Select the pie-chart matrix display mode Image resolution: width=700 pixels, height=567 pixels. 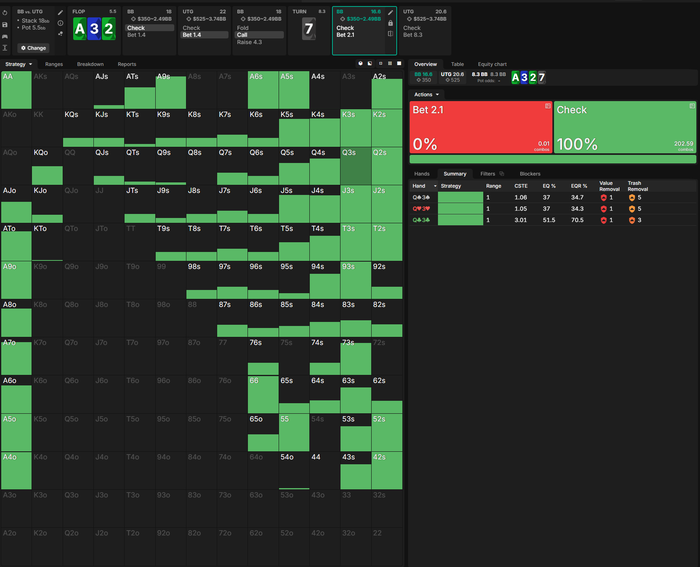tap(360, 64)
